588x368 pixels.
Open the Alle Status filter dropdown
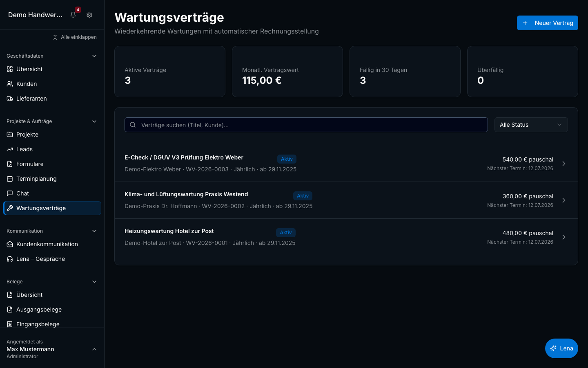click(x=531, y=125)
